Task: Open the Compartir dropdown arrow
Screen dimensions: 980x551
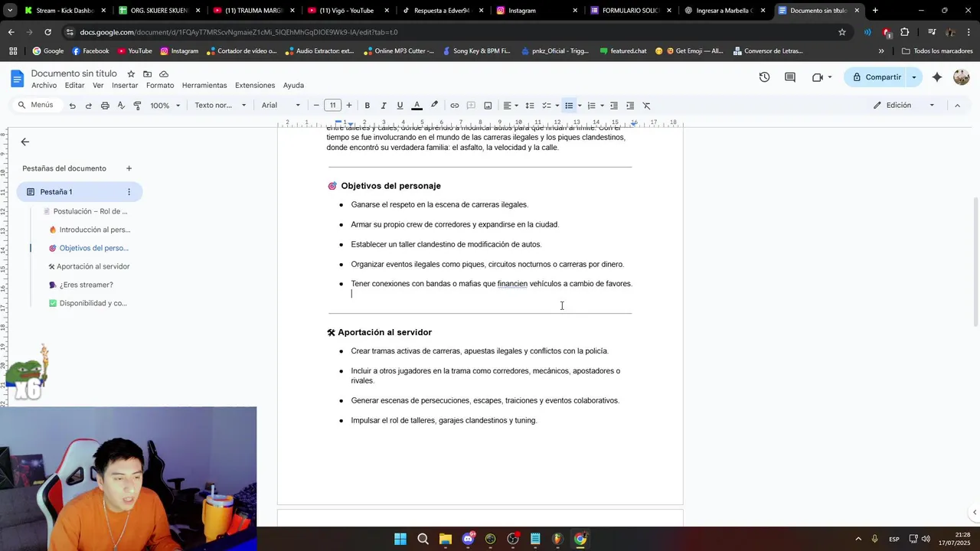Action: (914, 77)
